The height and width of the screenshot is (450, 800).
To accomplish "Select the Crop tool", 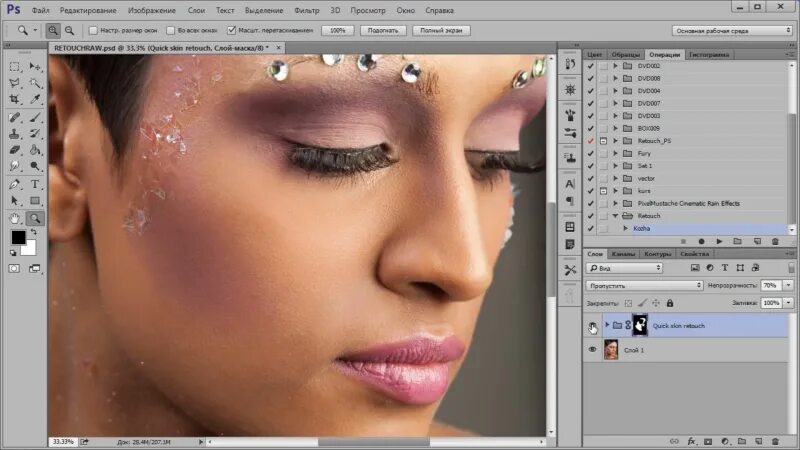I will click(x=15, y=99).
